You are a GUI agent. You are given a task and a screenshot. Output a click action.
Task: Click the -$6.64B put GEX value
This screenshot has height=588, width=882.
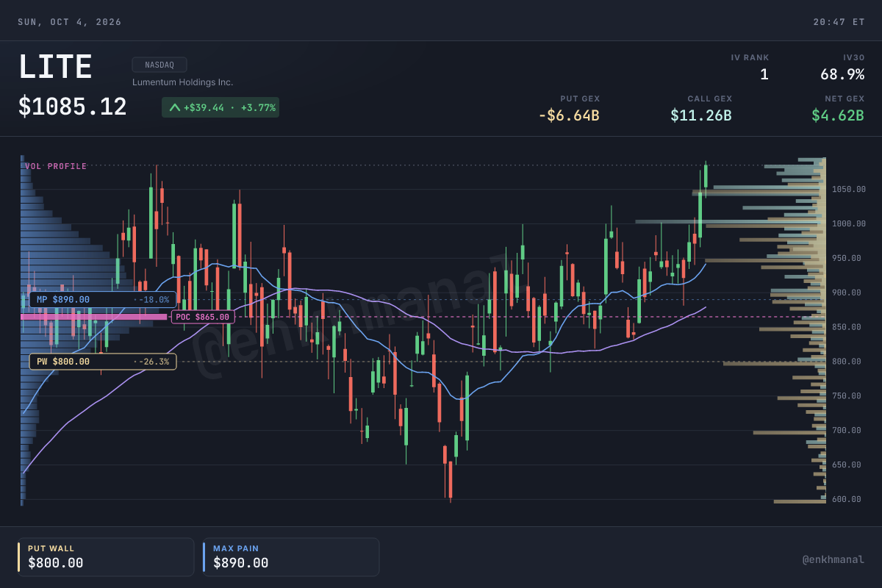(569, 115)
